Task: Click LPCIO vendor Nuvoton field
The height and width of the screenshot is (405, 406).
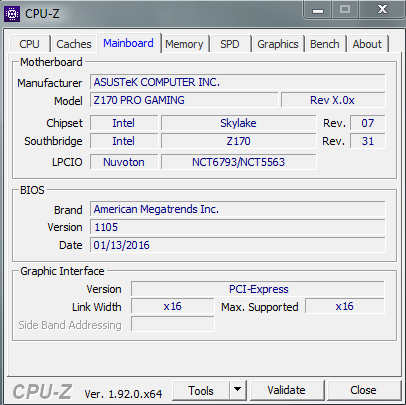Action: 124,162
